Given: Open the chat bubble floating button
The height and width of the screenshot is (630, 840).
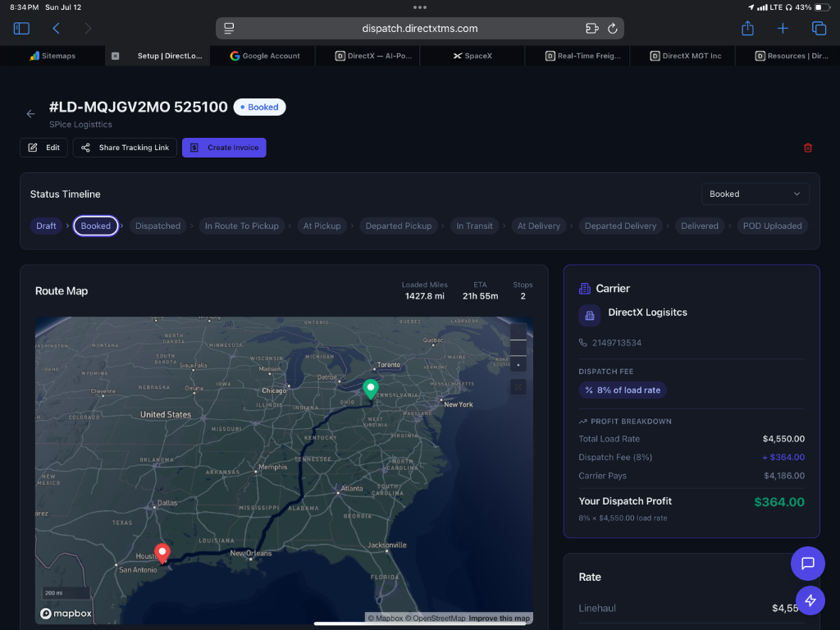Looking at the screenshot, I should pyautogui.click(x=807, y=563).
